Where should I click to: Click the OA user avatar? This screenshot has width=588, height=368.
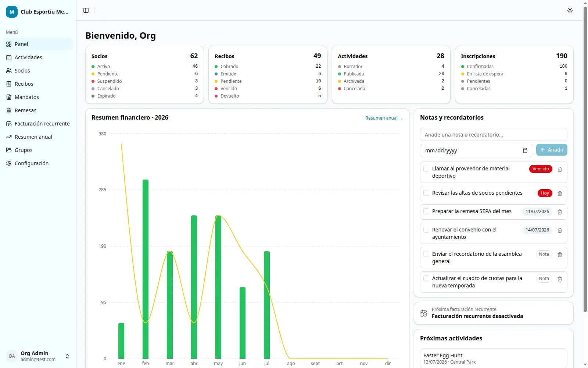pyautogui.click(x=12, y=356)
